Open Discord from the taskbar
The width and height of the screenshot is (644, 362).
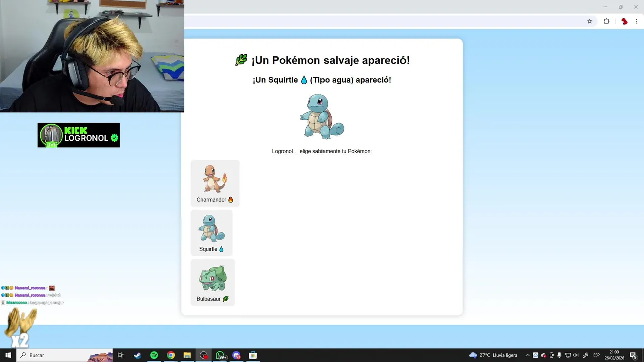point(236,355)
